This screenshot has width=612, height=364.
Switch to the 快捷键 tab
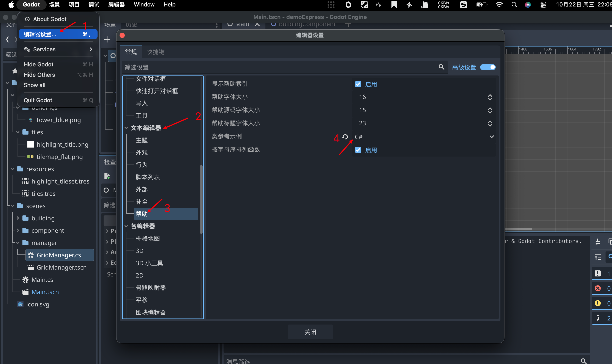(155, 52)
